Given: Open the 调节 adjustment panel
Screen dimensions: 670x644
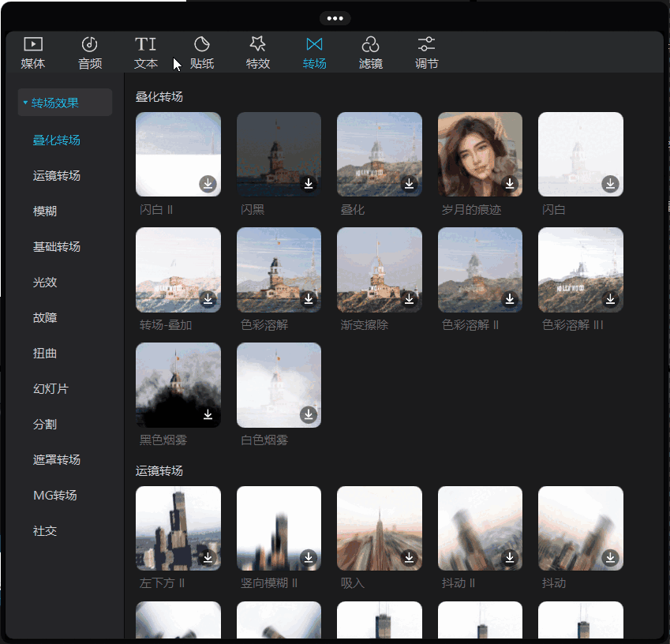Looking at the screenshot, I should [x=426, y=53].
